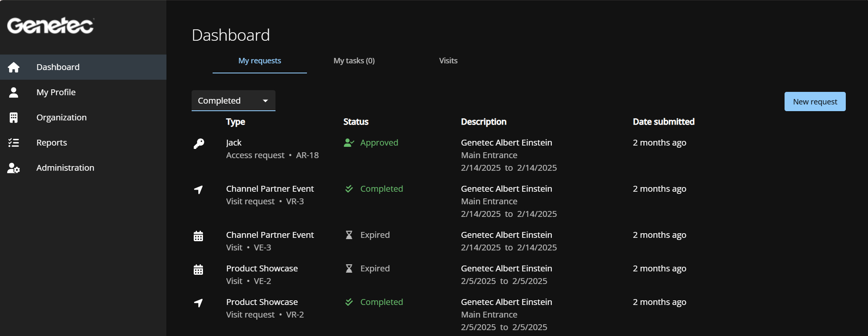Sort by the Date submitted column header
The width and height of the screenshot is (868, 336).
click(x=663, y=122)
